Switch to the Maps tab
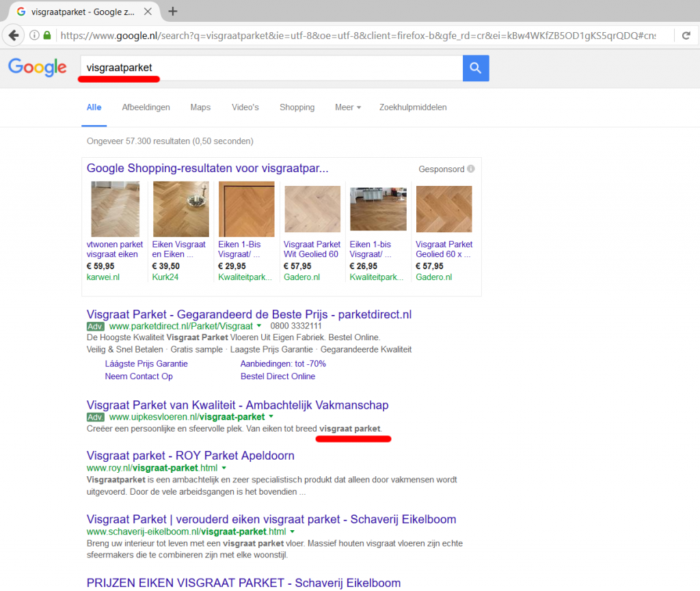 pos(200,107)
